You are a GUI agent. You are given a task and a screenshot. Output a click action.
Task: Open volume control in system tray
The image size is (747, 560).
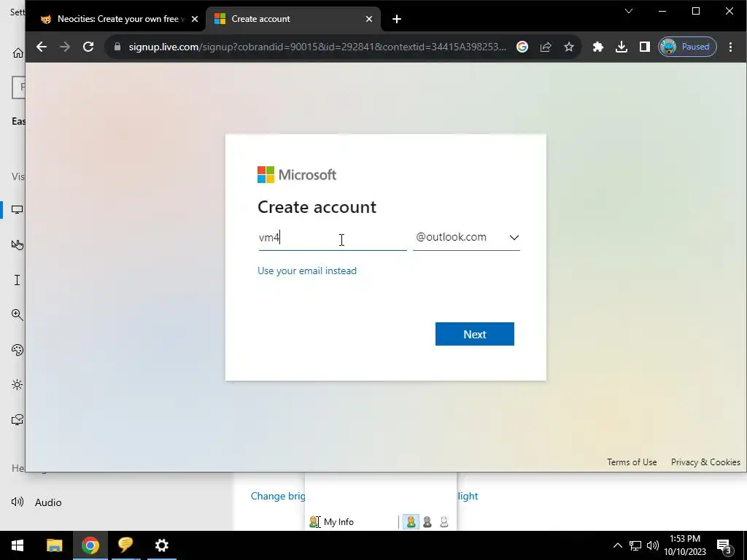pyautogui.click(x=653, y=545)
